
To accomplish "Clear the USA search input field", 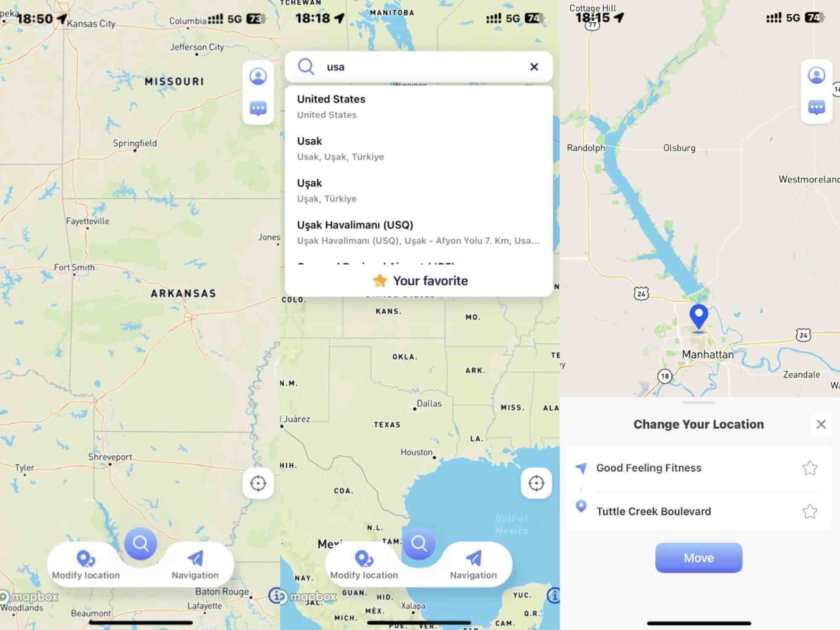I will coord(534,67).
